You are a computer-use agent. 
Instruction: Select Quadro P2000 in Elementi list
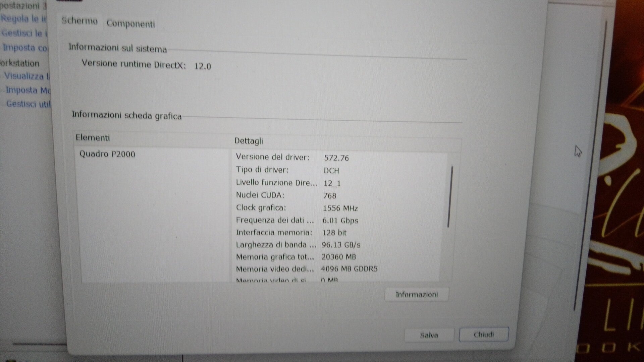(107, 154)
